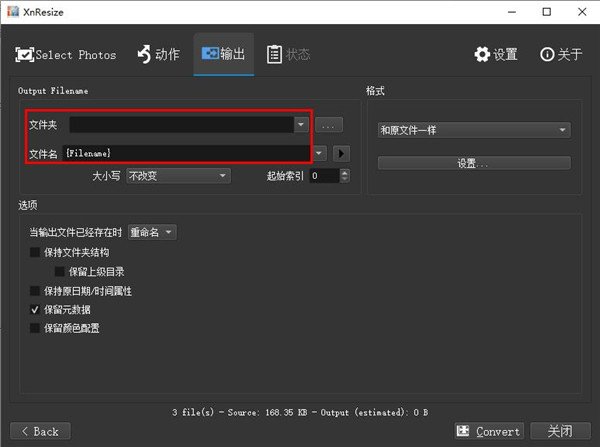Expand the 文件夹 dropdown arrow
600x447 pixels.
point(301,124)
